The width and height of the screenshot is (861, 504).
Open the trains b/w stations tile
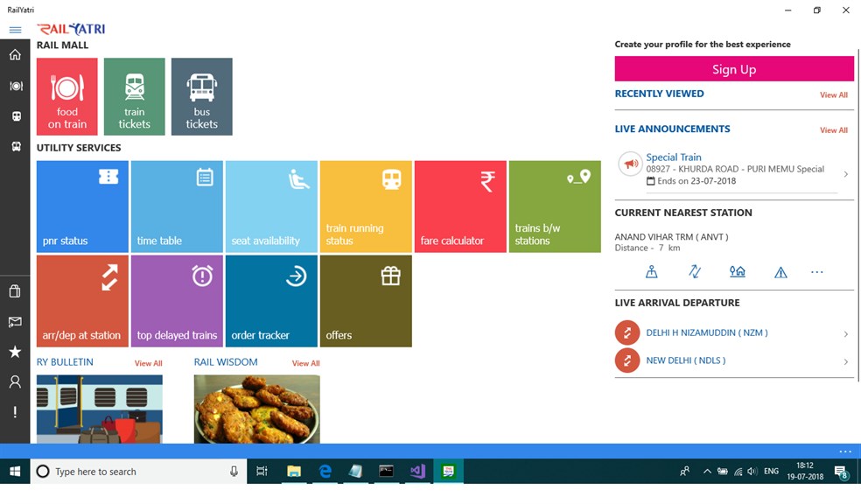[555, 206]
